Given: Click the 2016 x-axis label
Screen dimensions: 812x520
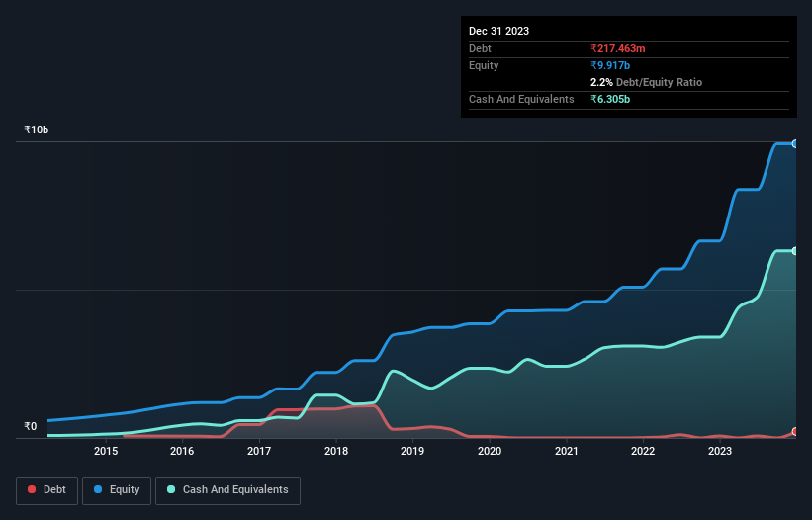Looking at the screenshot, I should (182, 451).
